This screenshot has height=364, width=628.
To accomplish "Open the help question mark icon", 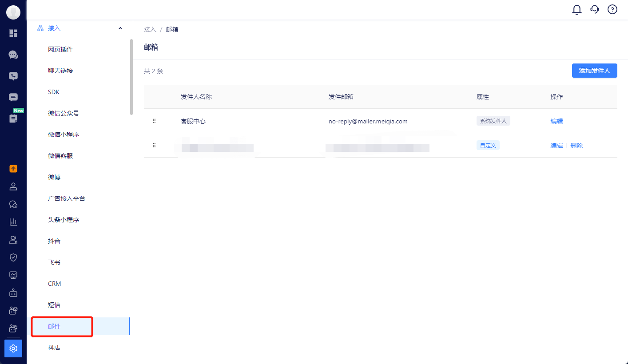I will click(612, 9).
